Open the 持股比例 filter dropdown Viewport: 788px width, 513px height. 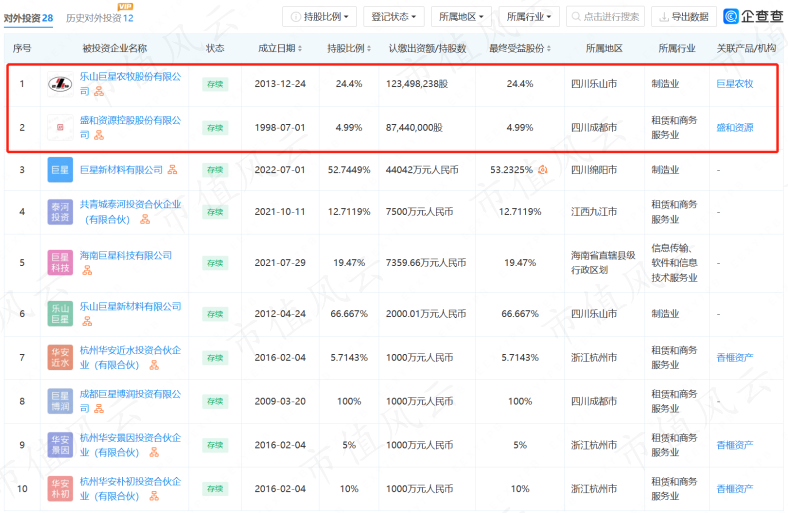[319, 17]
